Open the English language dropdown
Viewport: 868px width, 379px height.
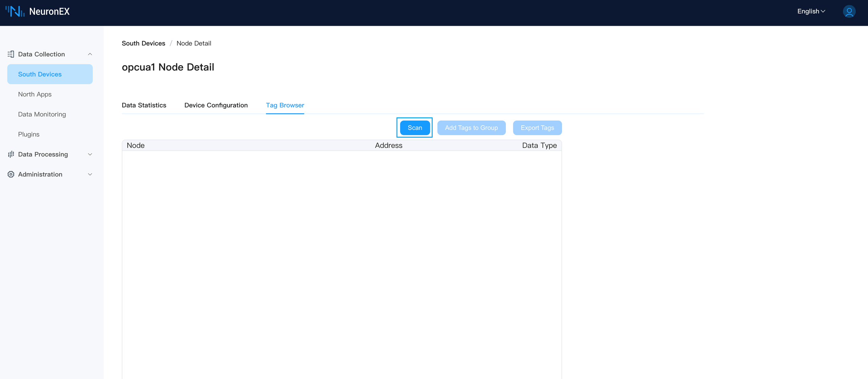pyautogui.click(x=811, y=11)
